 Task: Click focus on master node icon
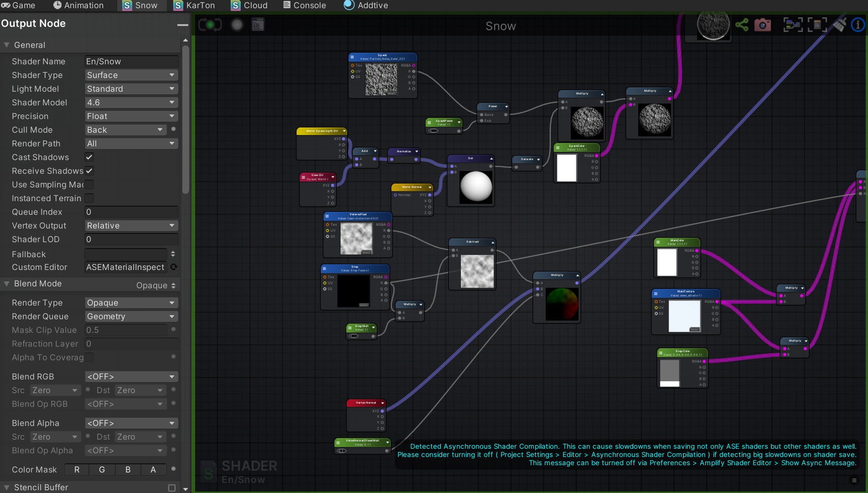tap(817, 25)
